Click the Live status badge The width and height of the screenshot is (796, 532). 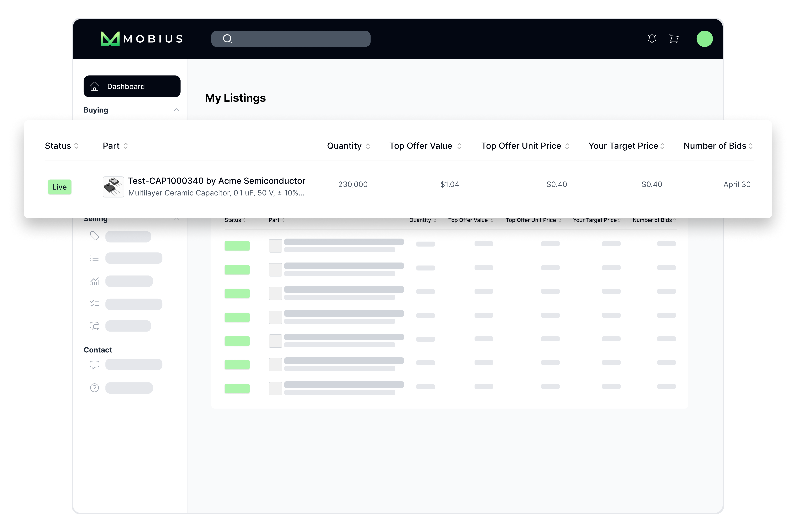[x=59, y=187]
